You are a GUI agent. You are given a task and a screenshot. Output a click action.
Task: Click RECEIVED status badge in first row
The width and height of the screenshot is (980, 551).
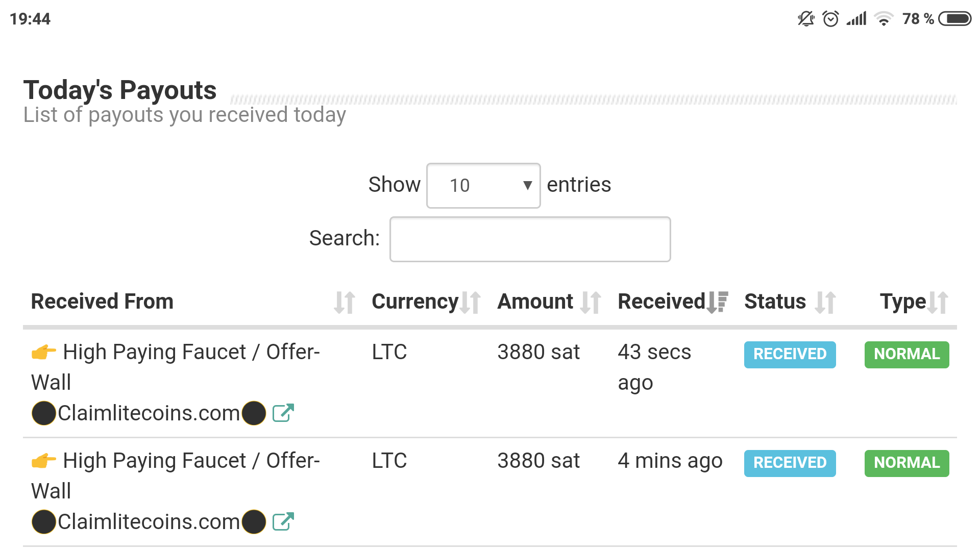[x=790, y=354]
